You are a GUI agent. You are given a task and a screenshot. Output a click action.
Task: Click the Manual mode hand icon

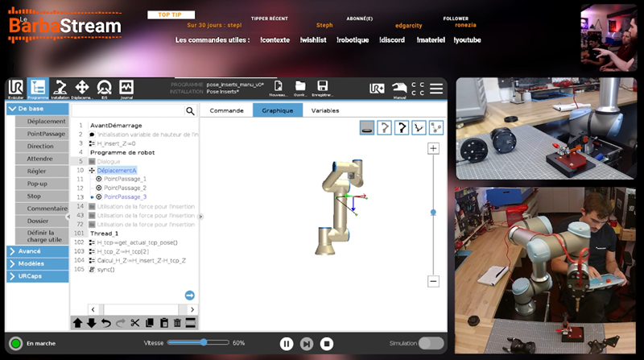[399, 89]
